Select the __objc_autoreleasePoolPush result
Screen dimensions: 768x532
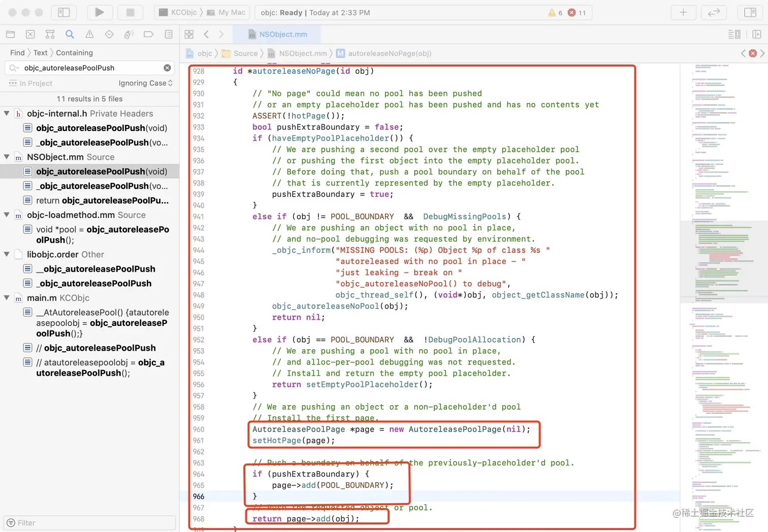click(x=89, y=269)
